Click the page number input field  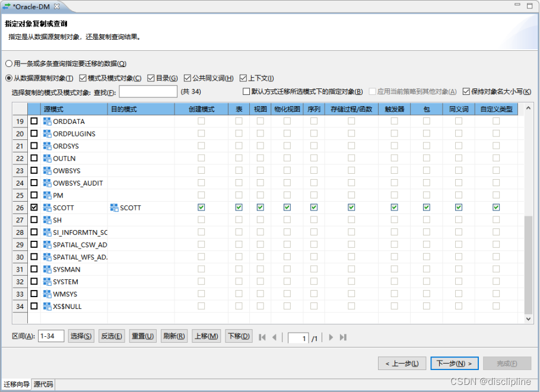(298, 338)
